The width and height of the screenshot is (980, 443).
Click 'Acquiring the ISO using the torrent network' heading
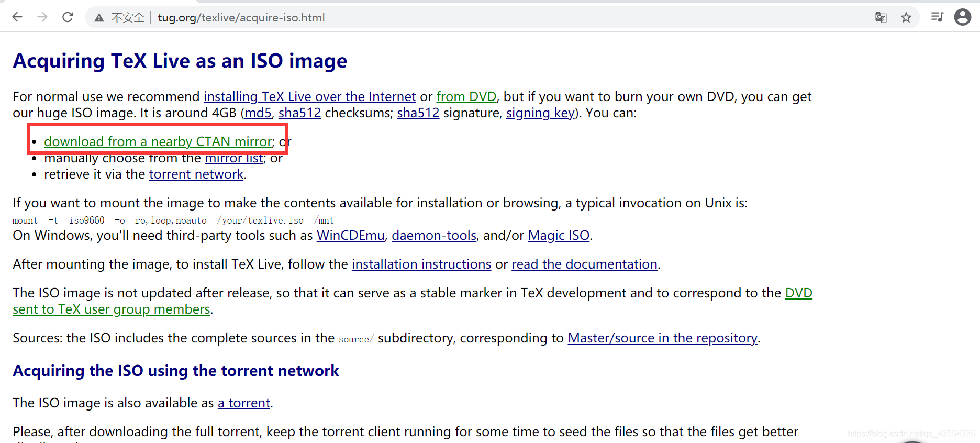coord(176,371)
